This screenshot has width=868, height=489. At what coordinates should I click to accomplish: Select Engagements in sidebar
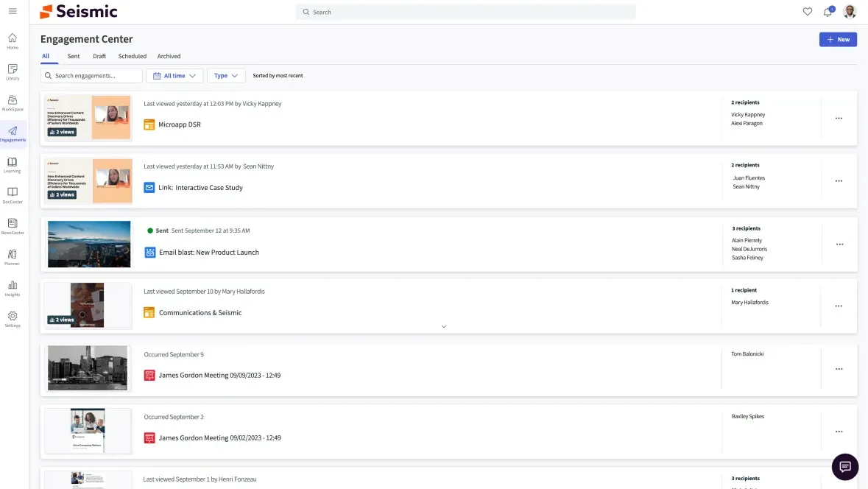[13, 134]
